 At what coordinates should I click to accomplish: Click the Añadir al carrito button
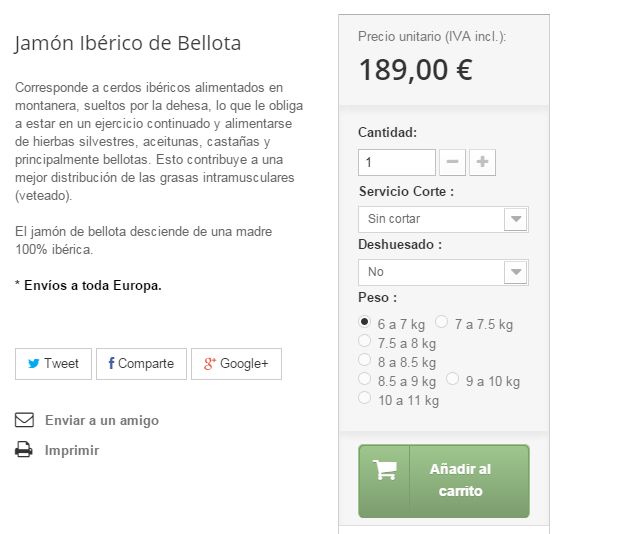pyautogui.click(x=444, y=481)
